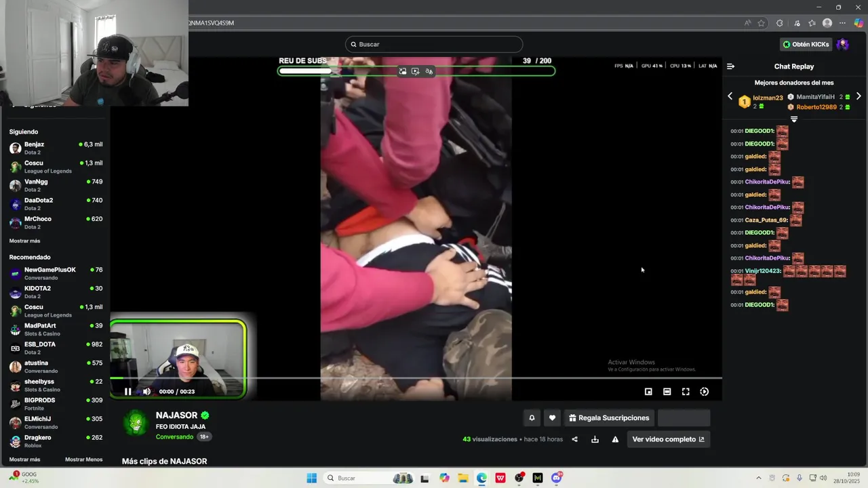
Task: Click Caza_Putas_69 username in chat
Action: tap(766, 220)
